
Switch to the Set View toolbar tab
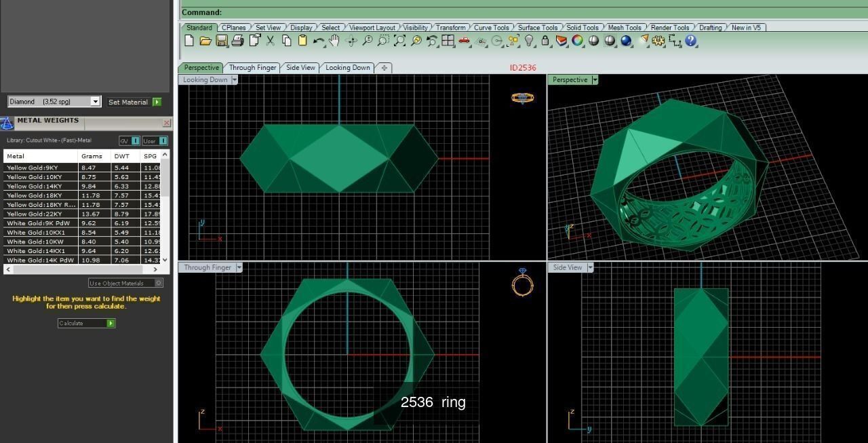point(268,28)
